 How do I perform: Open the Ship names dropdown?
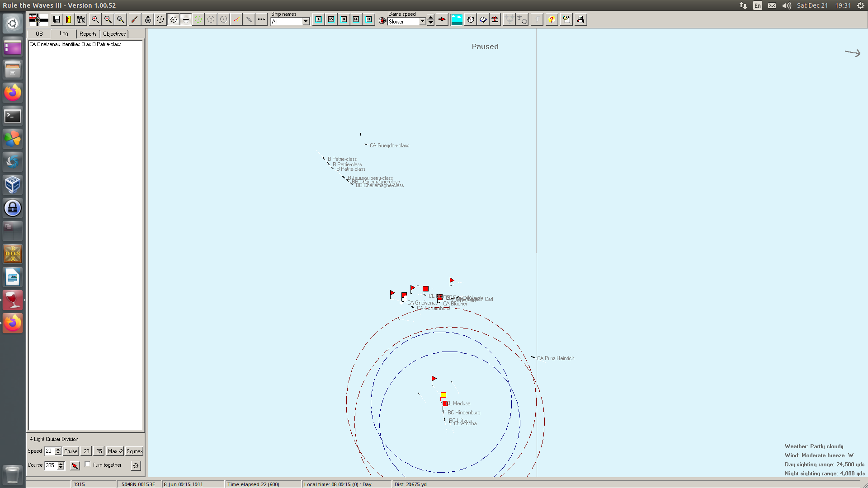click(306, 21)
